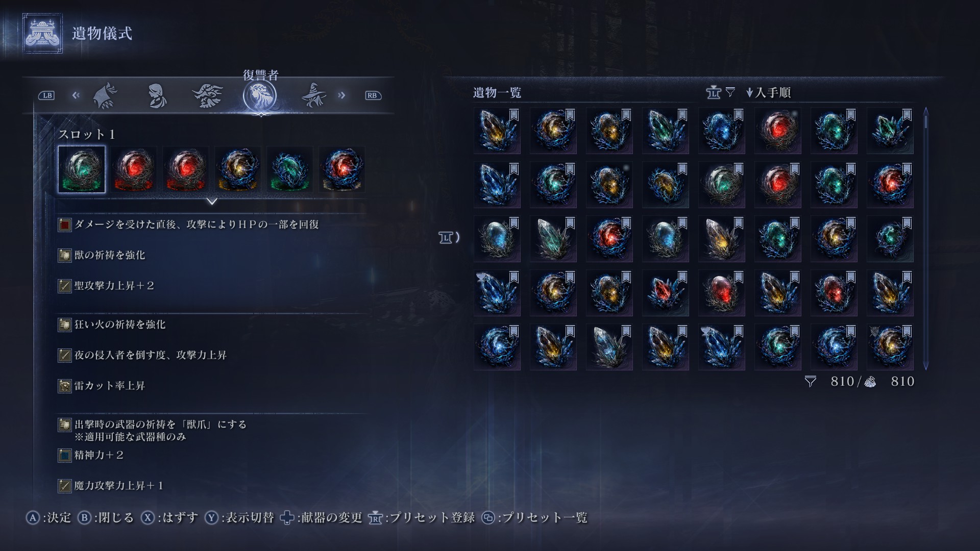Select the first slot green relic

[82, 169]
